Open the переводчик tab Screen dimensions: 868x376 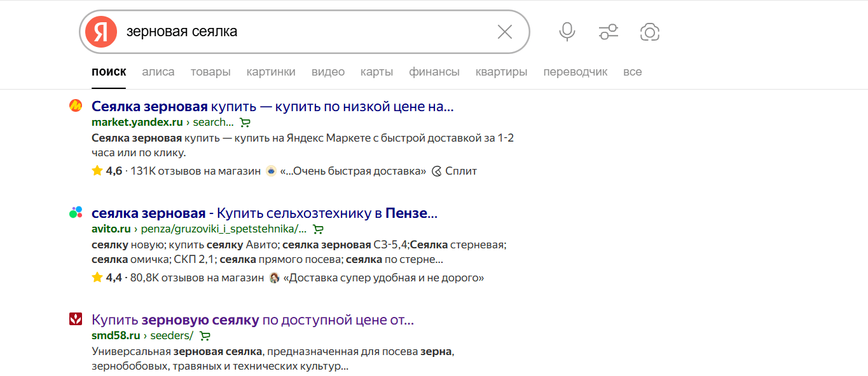pos(575,72)
